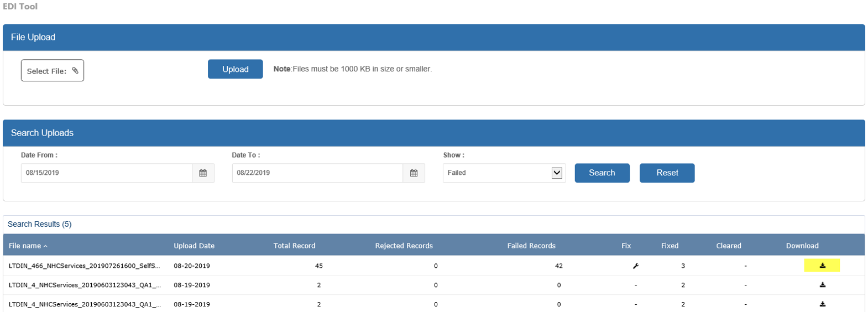Click into the Date To field
The width and height of the screenshot is (868, 312).
point(317,173)
